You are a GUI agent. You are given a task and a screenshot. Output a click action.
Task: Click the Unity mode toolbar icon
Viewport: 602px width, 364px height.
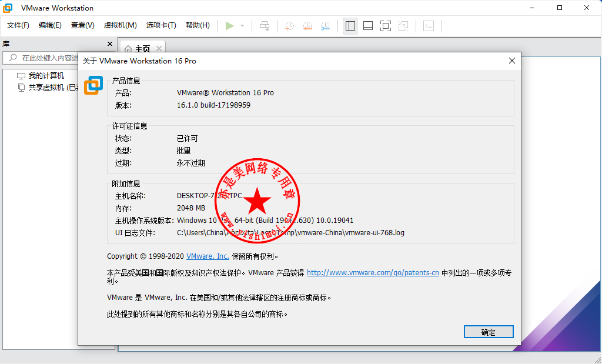(403, 26)
